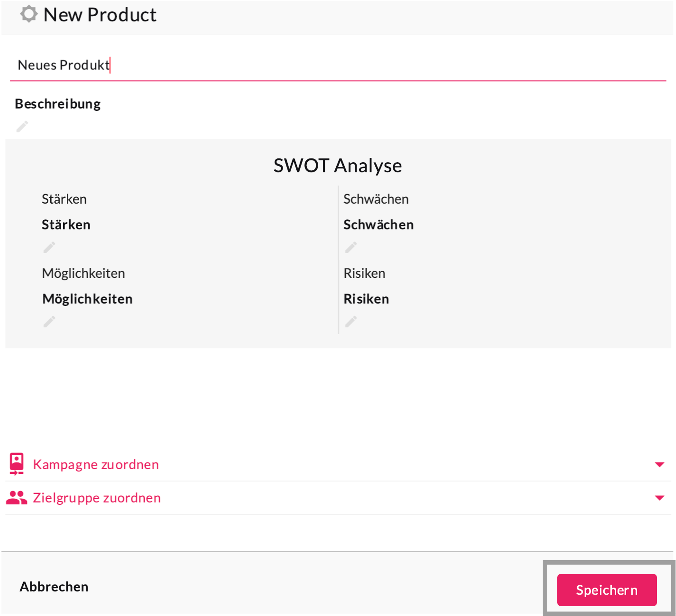Click the pencil under Risiken
The image size is (676, 616).
[351, 322]
